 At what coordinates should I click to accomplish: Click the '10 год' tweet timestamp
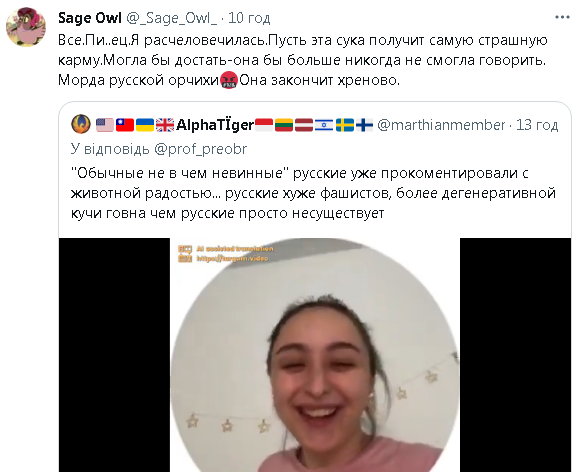[x=249, y=18]
